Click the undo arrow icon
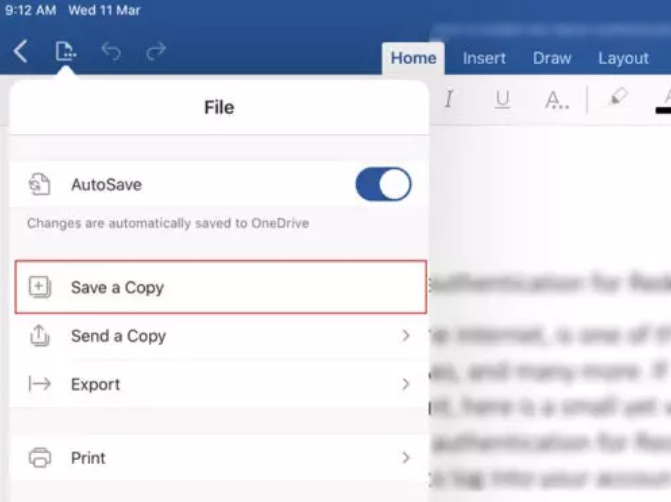This screenshot has width=671, height=502. point(111,51)
